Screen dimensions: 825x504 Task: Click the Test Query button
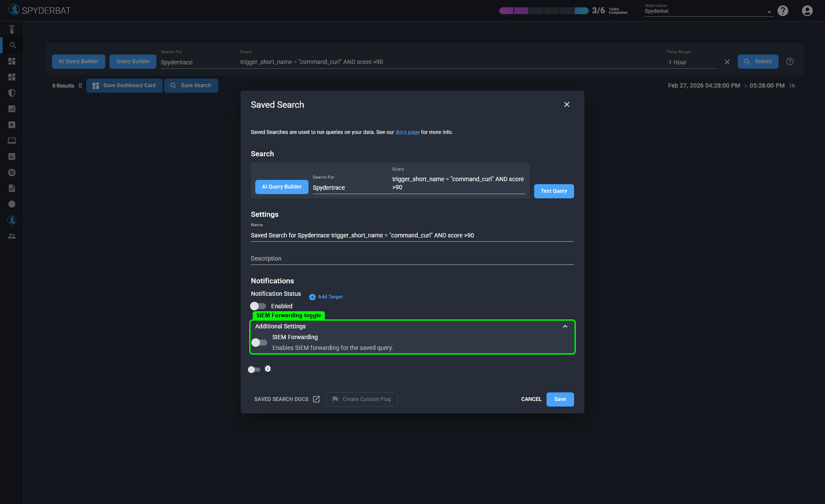pos(553,191)
